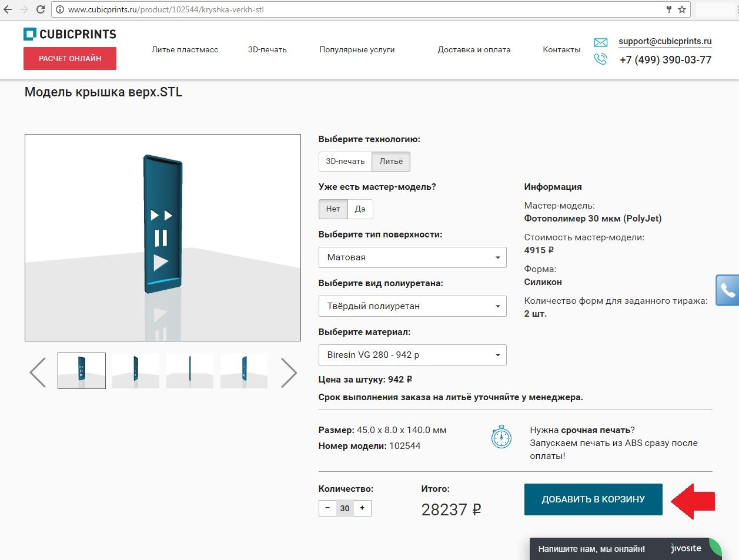Click the email envelope icon in the header
739x560 pixels.
pyautogui.click(x=600, y=42)
